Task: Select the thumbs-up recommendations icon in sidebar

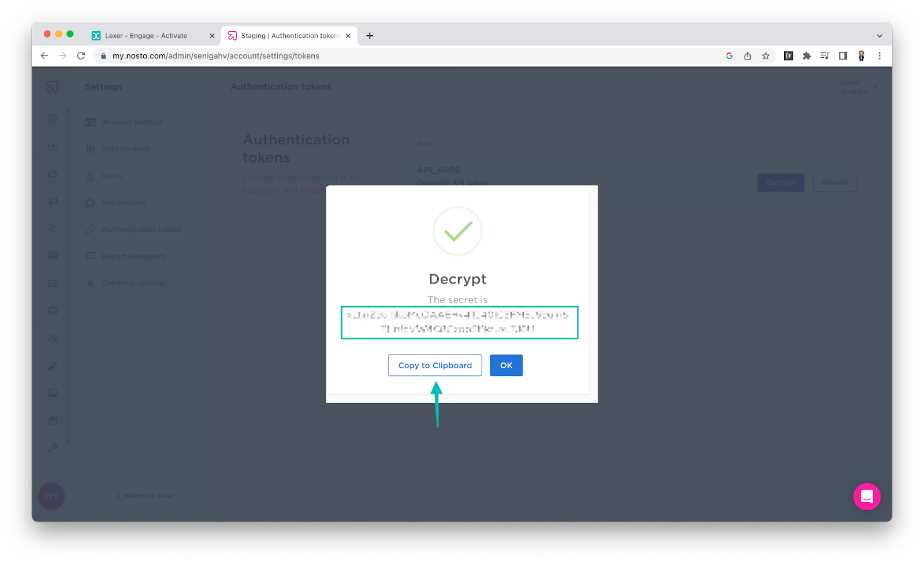Action: tap(53, 173)
